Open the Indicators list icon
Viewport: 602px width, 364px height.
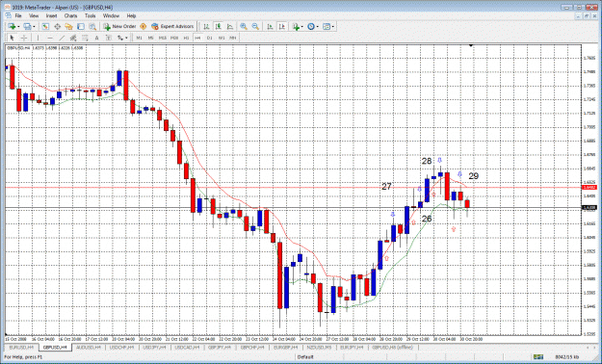click(296, 27)
